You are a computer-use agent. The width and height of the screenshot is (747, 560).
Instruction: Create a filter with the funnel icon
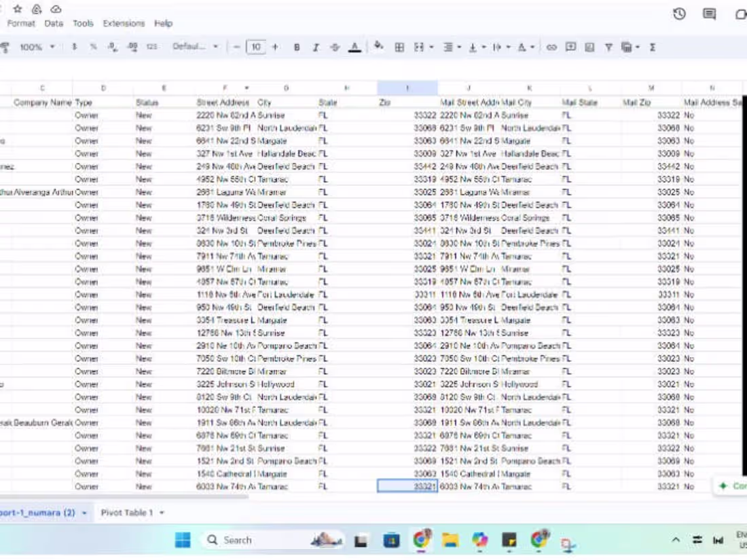pyautogui.click(x=608, y=47)
